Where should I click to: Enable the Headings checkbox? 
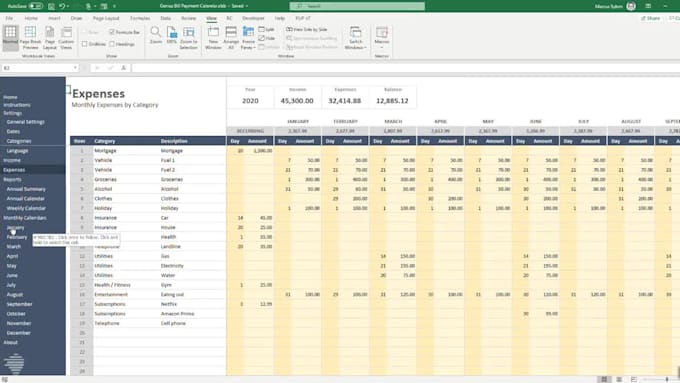(x=112, y=44)
